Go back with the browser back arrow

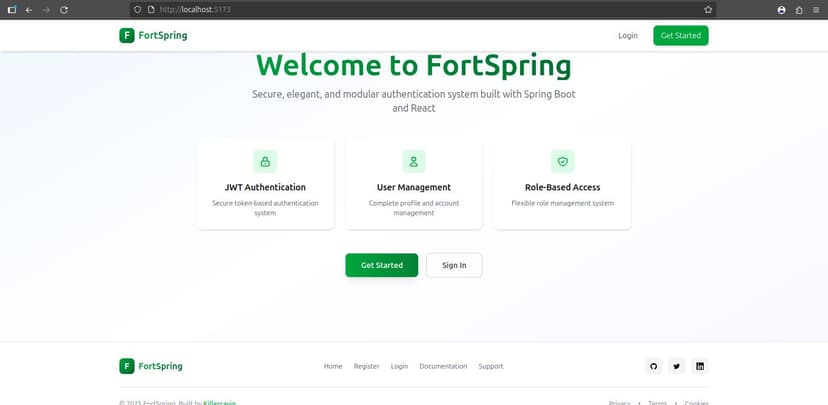[29, 10]
